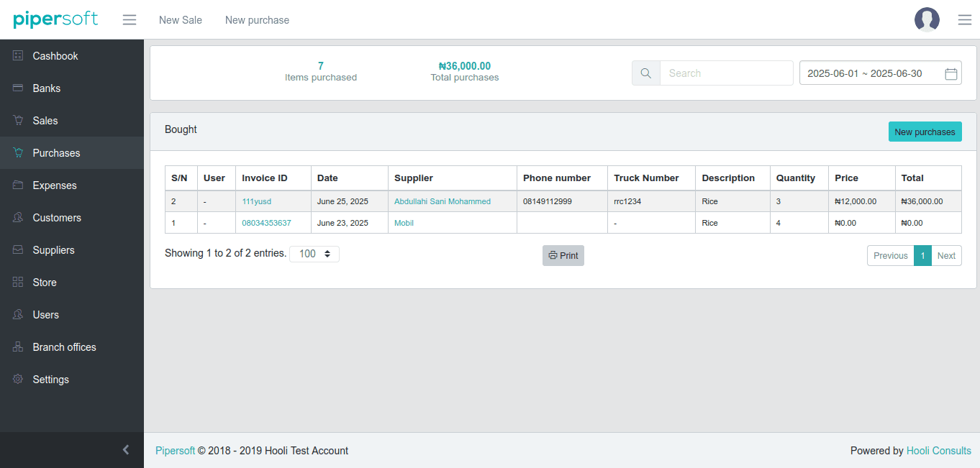The image size is (980, 468).
Task: Click the Phone number column header
Action: (563, 178)
